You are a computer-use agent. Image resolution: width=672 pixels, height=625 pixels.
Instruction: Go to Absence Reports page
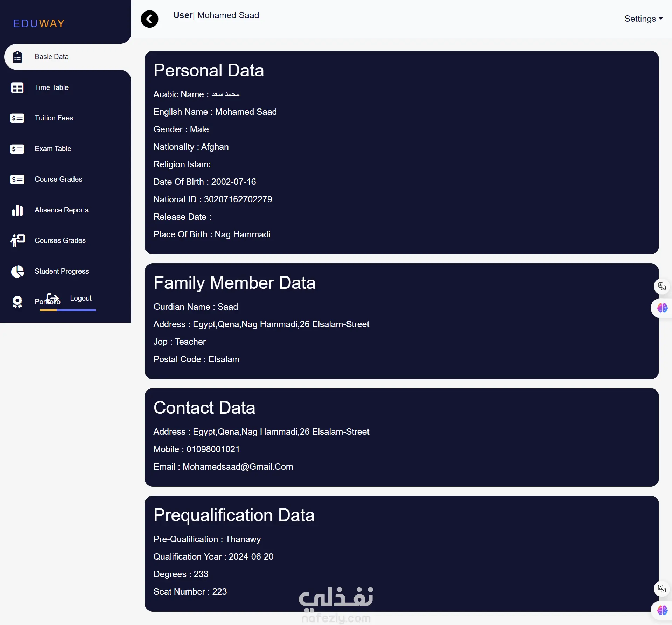point(62,210)
